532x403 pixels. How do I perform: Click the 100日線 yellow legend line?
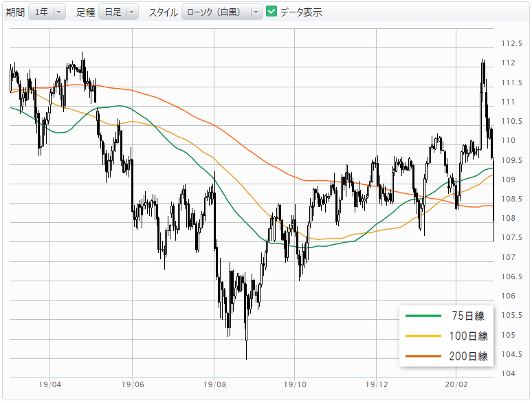click(423, 336)
